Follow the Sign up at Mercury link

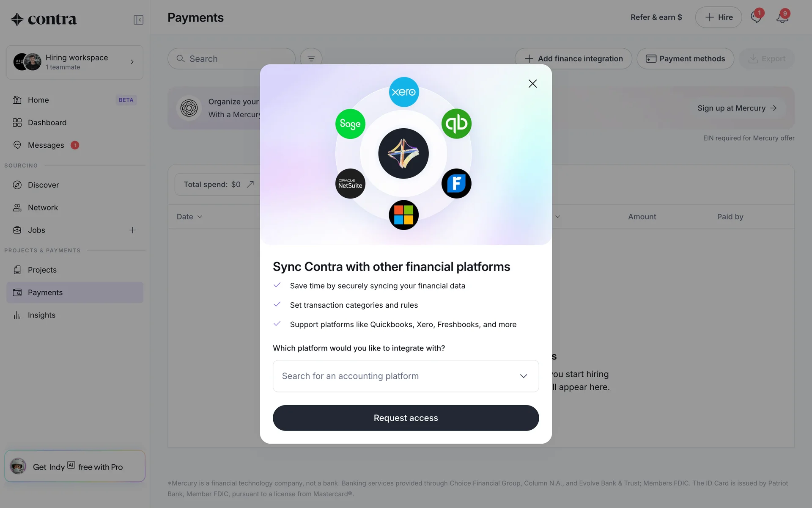(x=737, y=108)
